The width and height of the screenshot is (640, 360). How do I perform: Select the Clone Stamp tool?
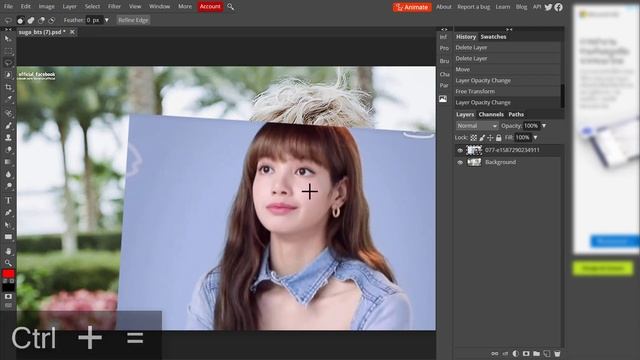pyautogui.click(x=8, y=138)
